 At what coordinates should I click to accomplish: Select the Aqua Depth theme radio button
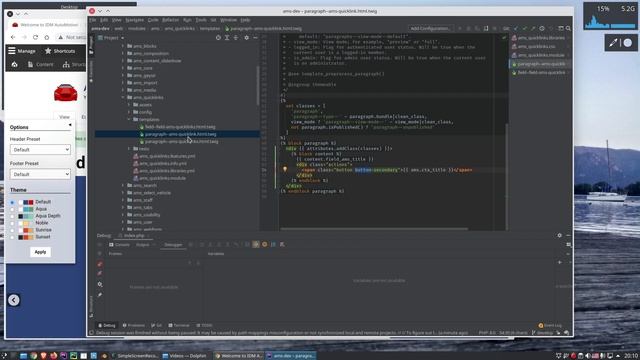pyautogui.click(x=12, y=216)
